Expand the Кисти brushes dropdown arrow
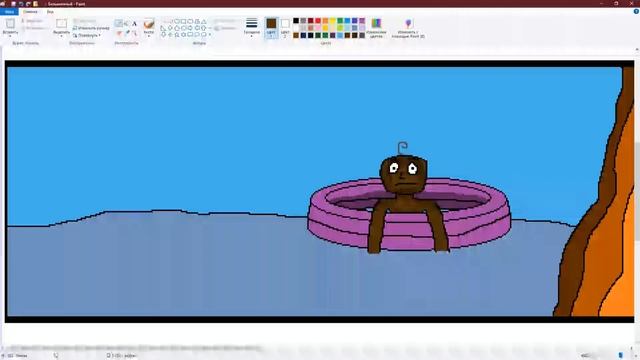This screenshot has height=360, width=640. 149,36
